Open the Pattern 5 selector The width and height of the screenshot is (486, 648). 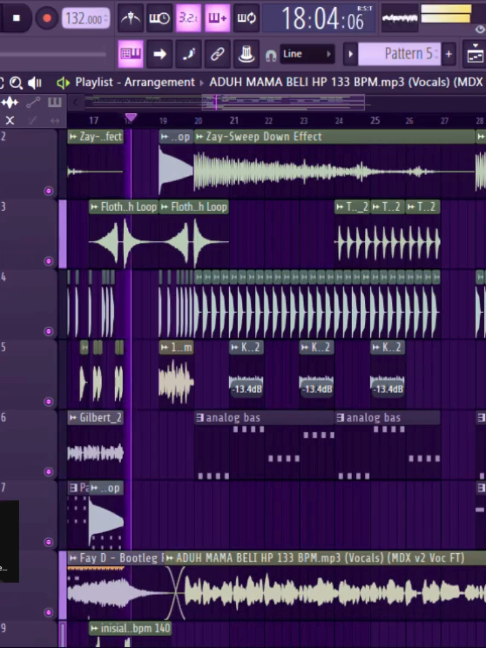[x=399, y=54]
